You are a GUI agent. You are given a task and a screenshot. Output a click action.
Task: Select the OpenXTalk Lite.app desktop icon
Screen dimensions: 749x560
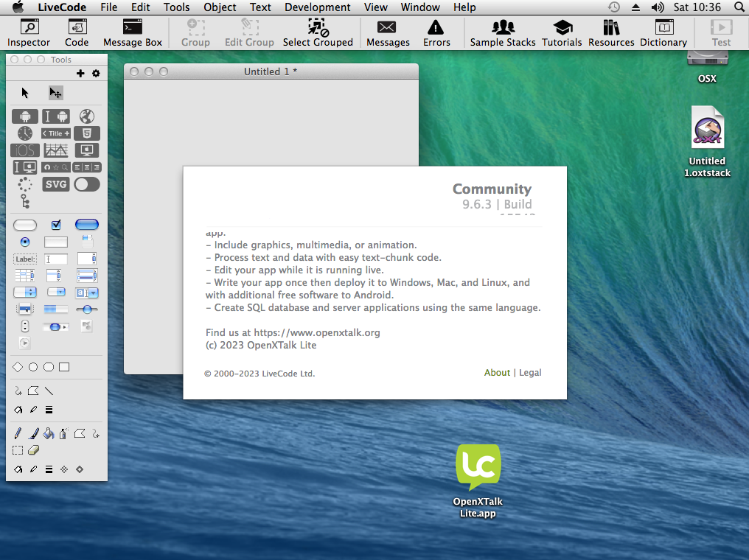pyautogui.click(x=478, y=481)
